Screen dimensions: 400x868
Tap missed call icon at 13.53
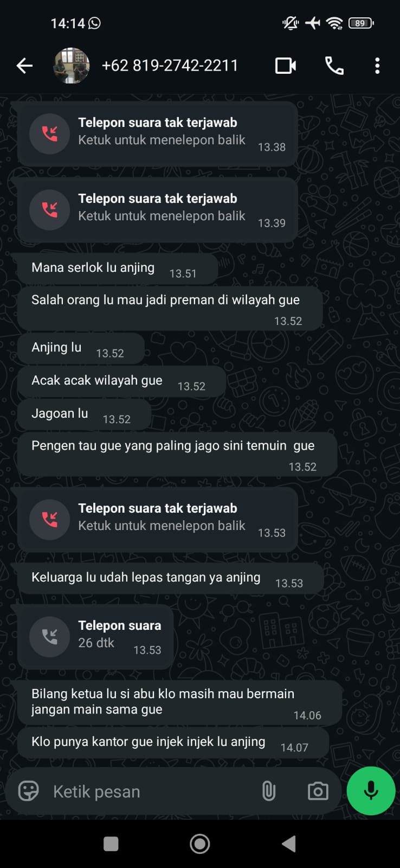pyautogui.click(x=49, y=519)
